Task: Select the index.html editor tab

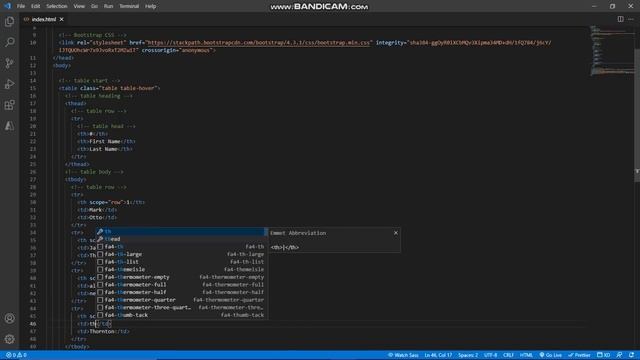Action: click(44, 19)
